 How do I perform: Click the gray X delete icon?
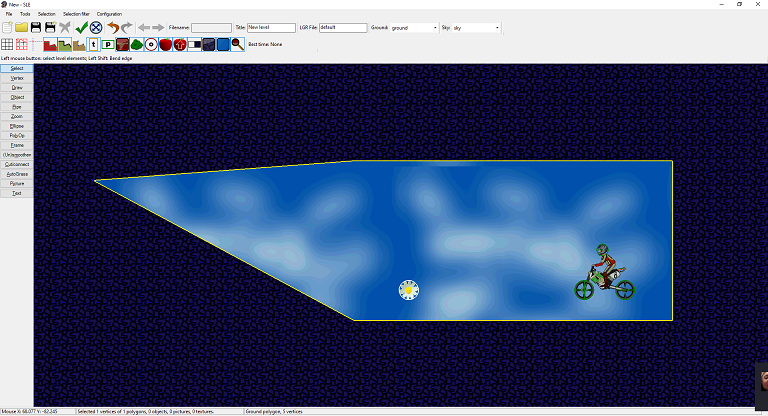(x=65, y=27)
